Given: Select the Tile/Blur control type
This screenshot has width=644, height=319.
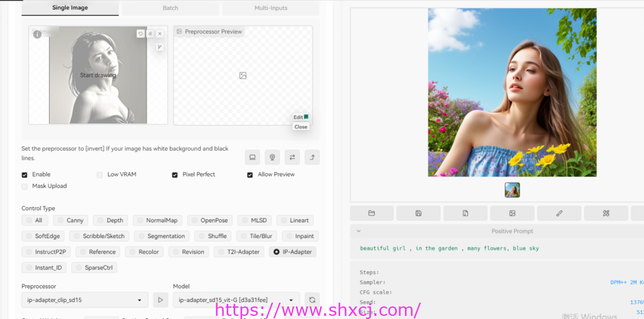Looking at the screenshot, I should click(257, 235).
